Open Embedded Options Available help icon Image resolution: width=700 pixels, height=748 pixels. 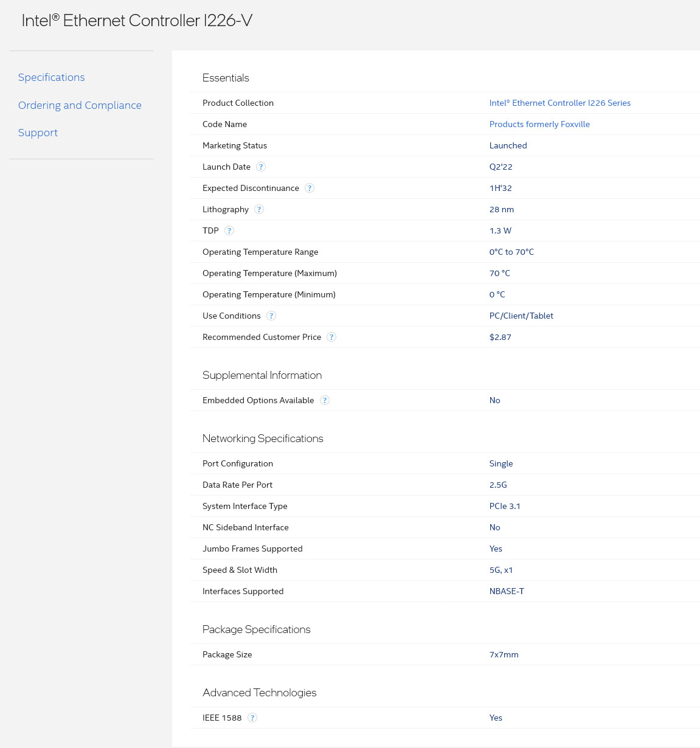point(325,400)
